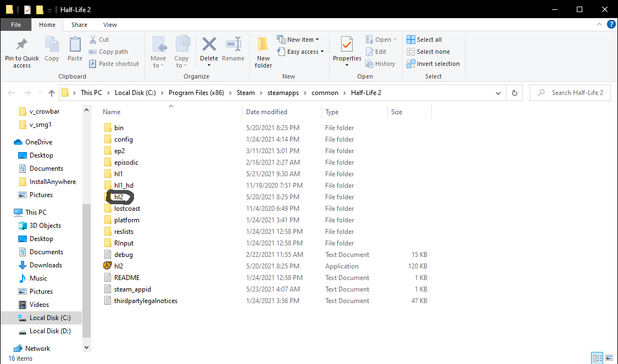This screenshot has width=618, height=364.
Task: Open recent locations dropdown arrow
Action: pos(40,93)
